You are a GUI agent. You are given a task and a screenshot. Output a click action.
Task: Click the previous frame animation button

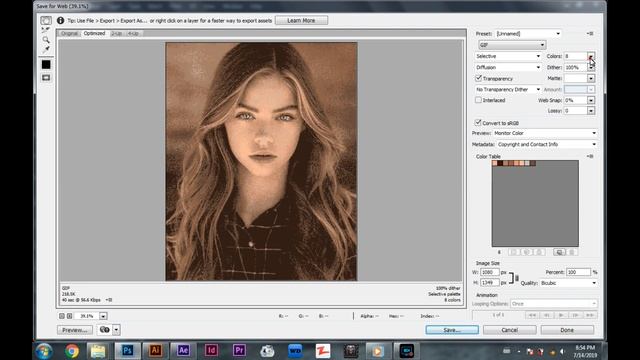547,315
